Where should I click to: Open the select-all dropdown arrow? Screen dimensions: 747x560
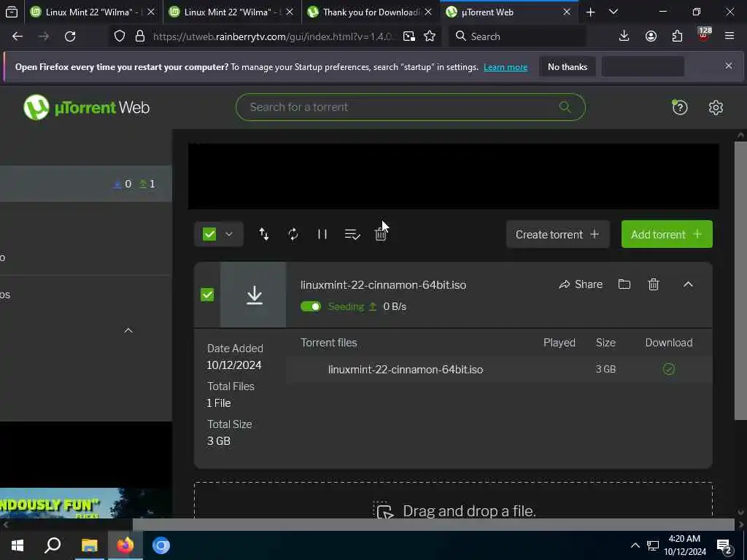pos(229,234)
